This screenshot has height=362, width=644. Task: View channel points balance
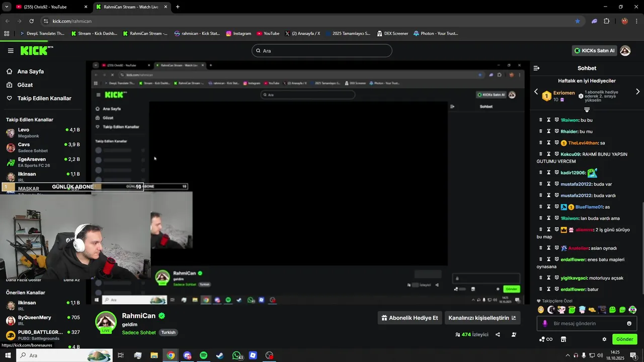[x=545, y=339]
